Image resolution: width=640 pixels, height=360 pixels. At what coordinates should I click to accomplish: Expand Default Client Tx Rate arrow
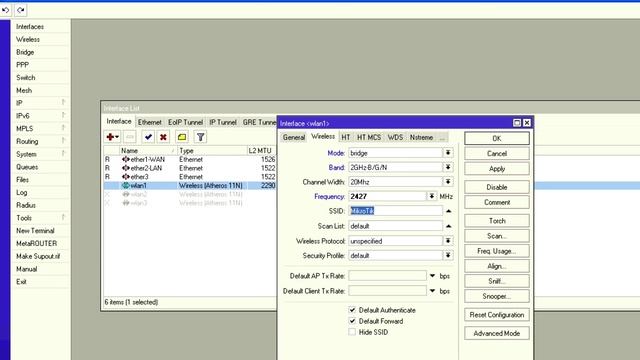click(x=432, y=291)
